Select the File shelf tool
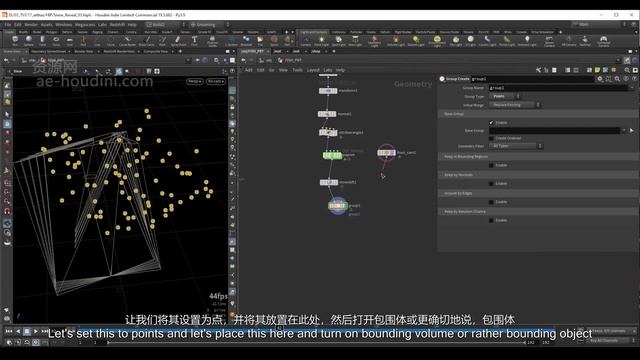 (x=260, y=40)
